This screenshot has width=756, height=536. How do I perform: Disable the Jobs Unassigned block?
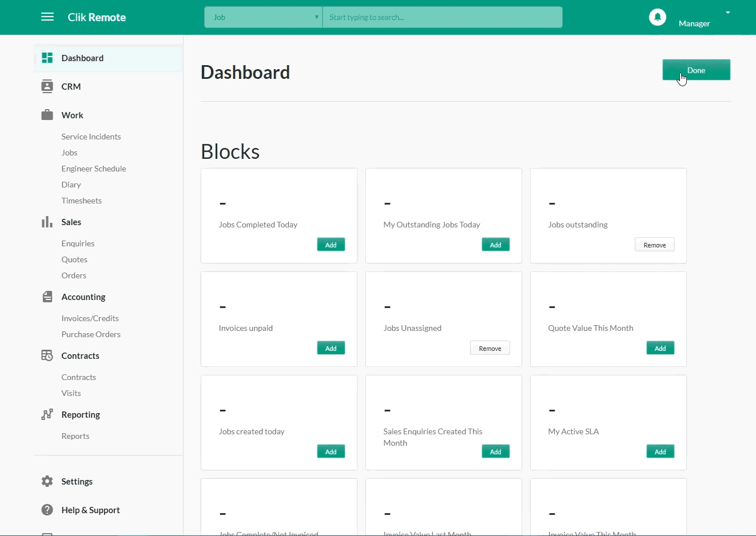pyautogui.click(x=490, y=347)
